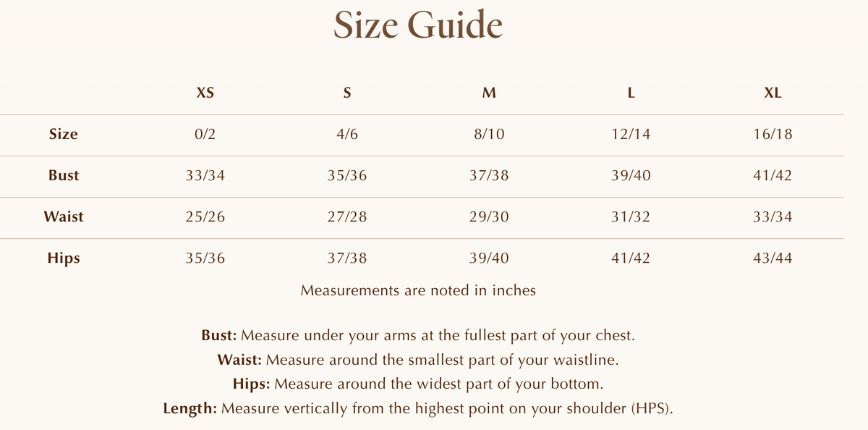This screenshot has width=868, height=430.
Task: Click the 'Measurements are noted in inches' note
Action: [418, 290]
